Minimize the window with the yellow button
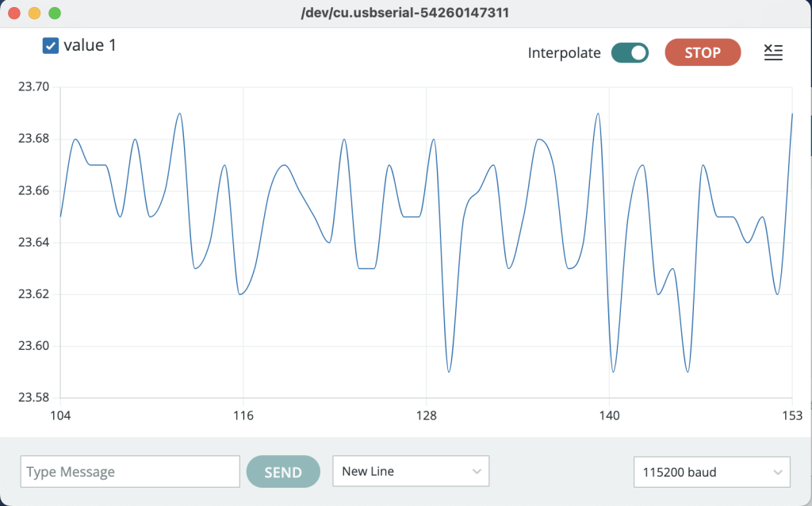812x506 pixels. pyautogui.click(x=34, y=13)
